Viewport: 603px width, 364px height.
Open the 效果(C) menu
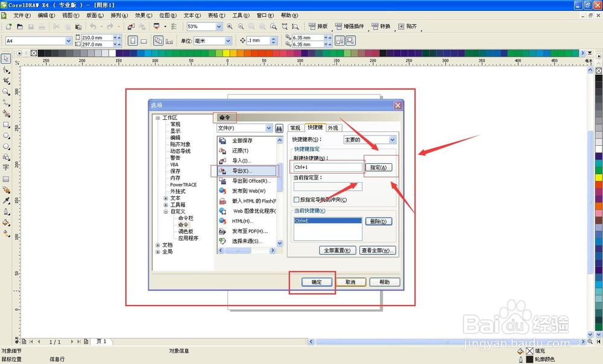(x=144, y=16)
